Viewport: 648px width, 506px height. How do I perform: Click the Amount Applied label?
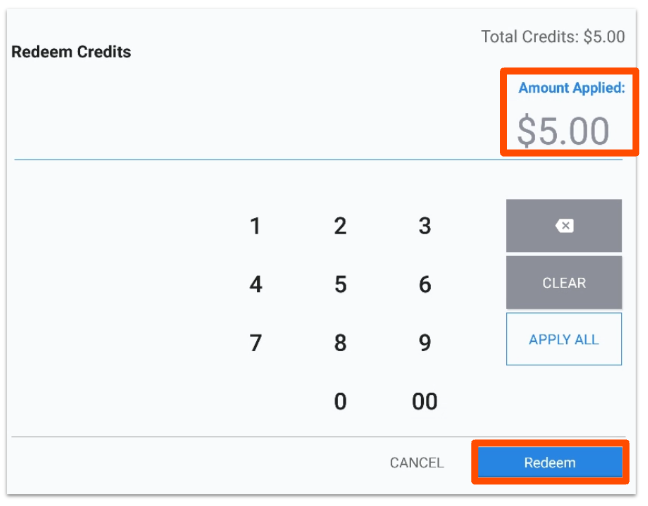pyautogui.click(x=571, y=88)
